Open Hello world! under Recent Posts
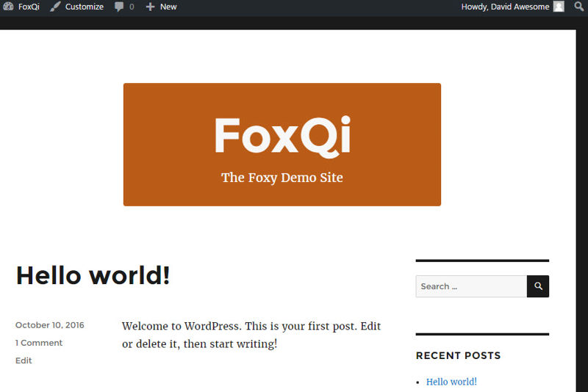The height and width of the screenshot is (392, 588). point(451,382)
